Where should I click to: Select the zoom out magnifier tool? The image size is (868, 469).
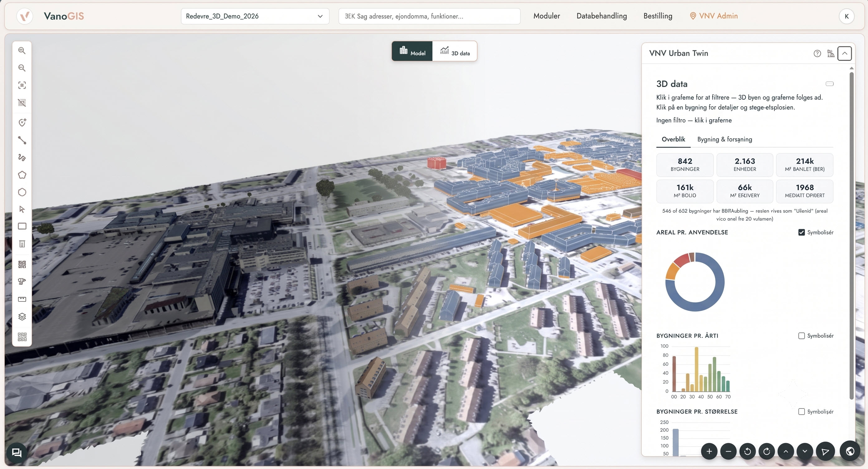pos(22,68)
